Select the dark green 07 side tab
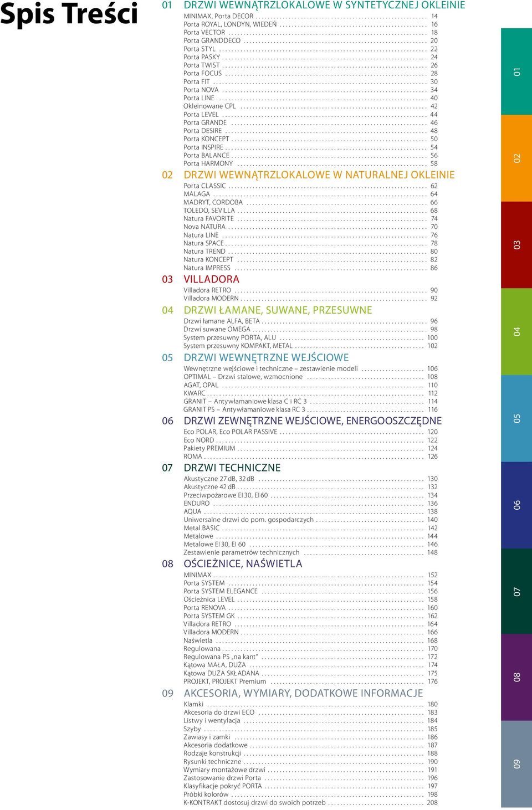 516,591
